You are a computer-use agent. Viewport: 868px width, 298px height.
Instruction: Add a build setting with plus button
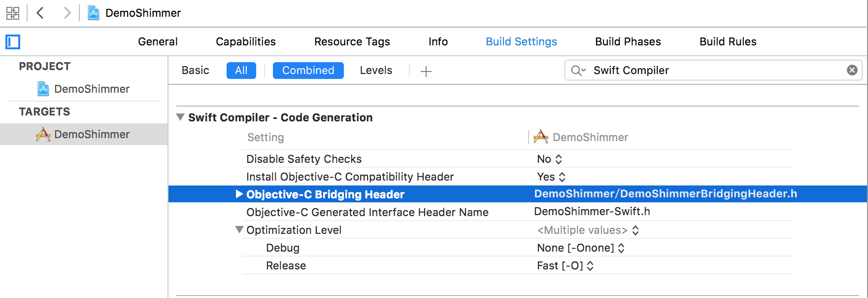pos(426,71)
